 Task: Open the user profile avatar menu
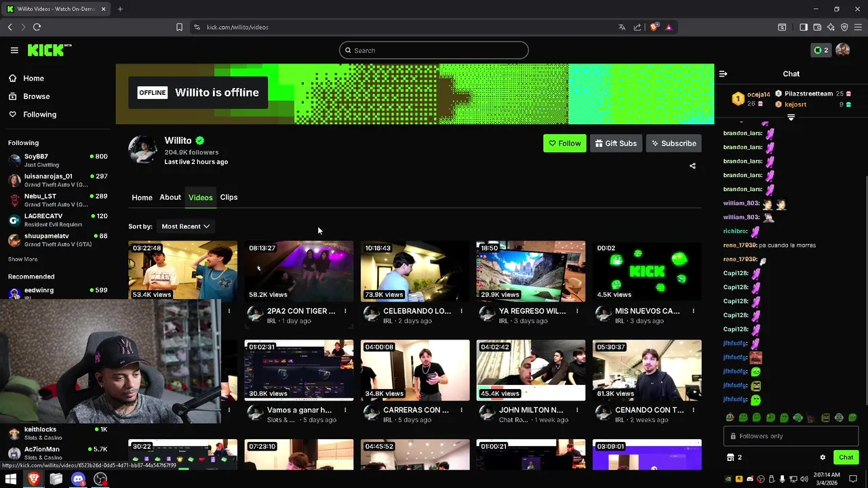tap(843, 50)
